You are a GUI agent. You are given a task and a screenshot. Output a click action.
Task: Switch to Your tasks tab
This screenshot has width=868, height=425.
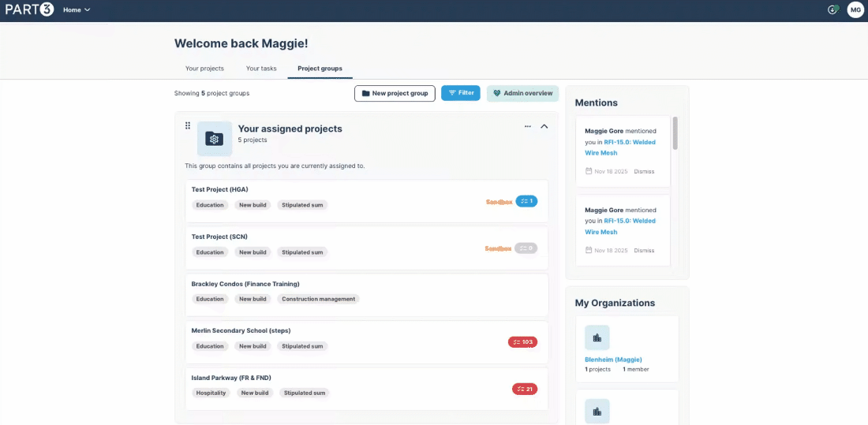pyautogui.click(x=260, y=69)
